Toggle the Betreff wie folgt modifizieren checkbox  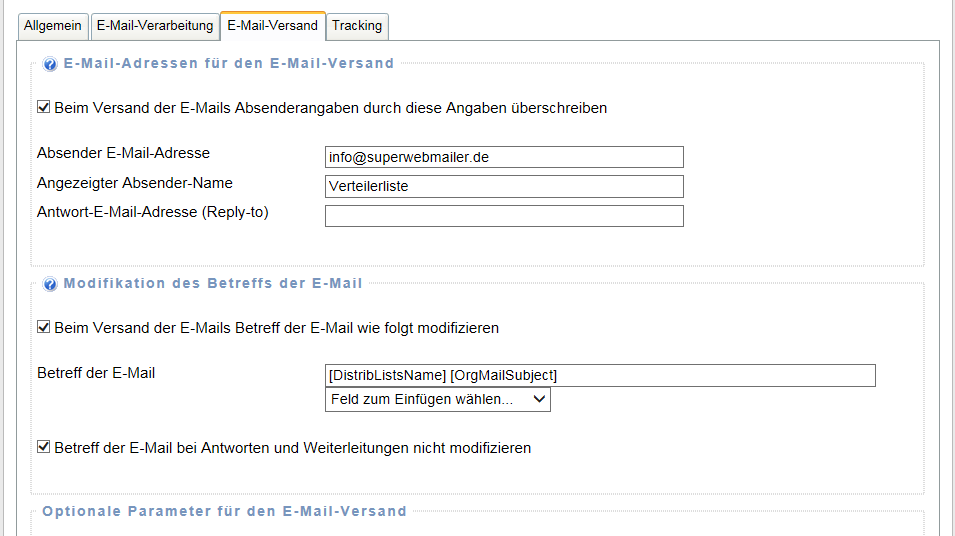point(44,327)
